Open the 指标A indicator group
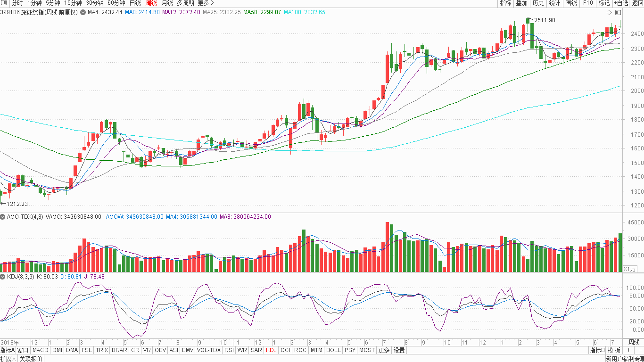 pos(8,350)
